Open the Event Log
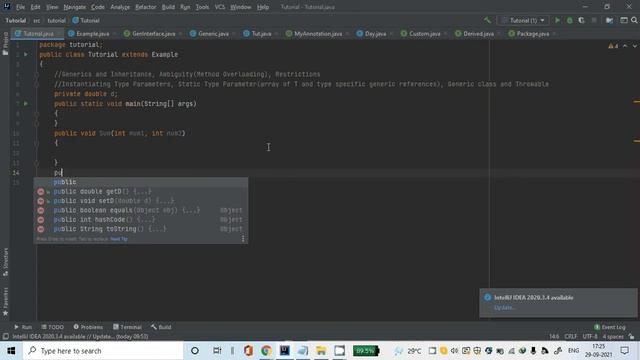Image resolution: width=640 pixels, height=360 pixels. click(610, 327)
